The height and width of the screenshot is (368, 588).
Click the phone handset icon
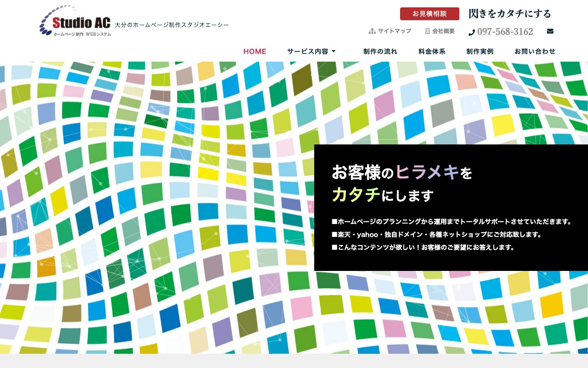click(x=472, y=32)
